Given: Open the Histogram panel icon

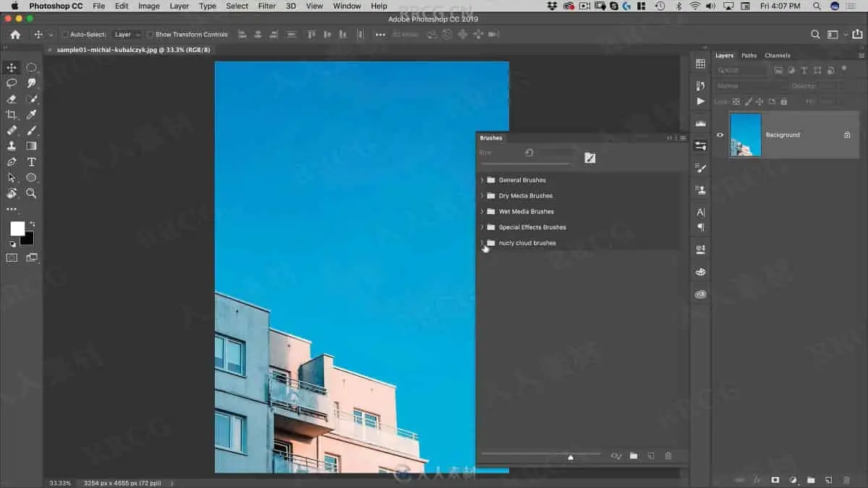Looking at the screenshot, I should click(x=700, y=124).
